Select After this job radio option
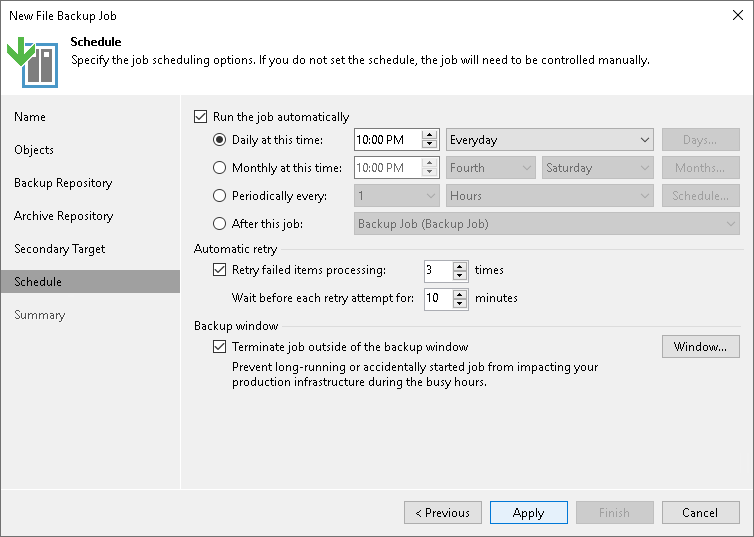 220,224
